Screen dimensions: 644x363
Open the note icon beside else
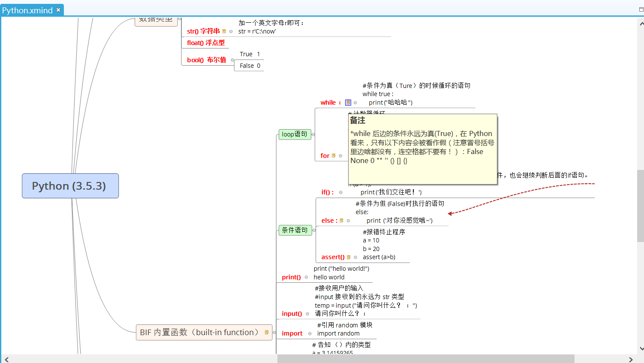pyautogui.click(x=341, y=221)
